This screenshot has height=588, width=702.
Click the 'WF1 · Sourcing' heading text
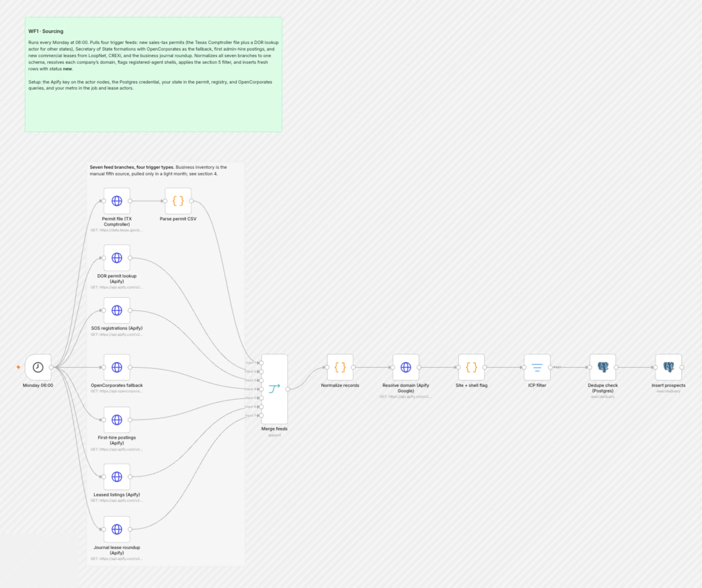point(46,31)
